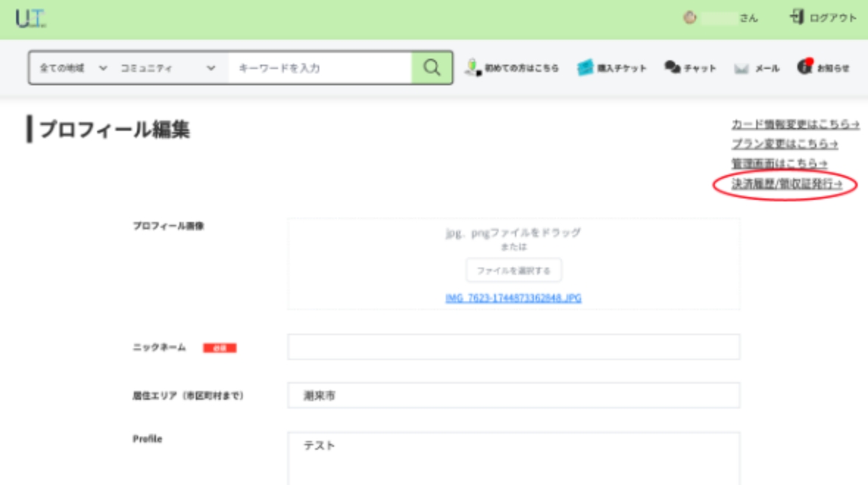Click the UT site logo
This screenshot has width=868, height=485.
click(x=30, y=19)
